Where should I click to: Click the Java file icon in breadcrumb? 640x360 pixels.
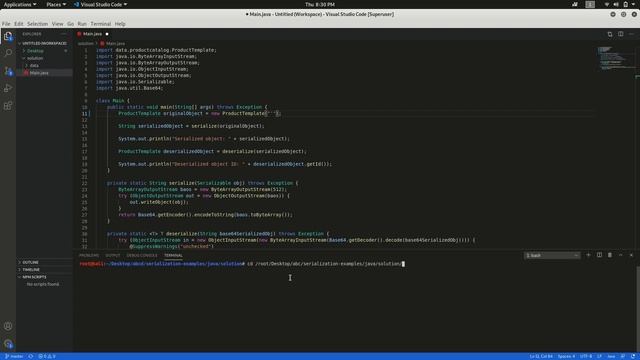point(102,43)
